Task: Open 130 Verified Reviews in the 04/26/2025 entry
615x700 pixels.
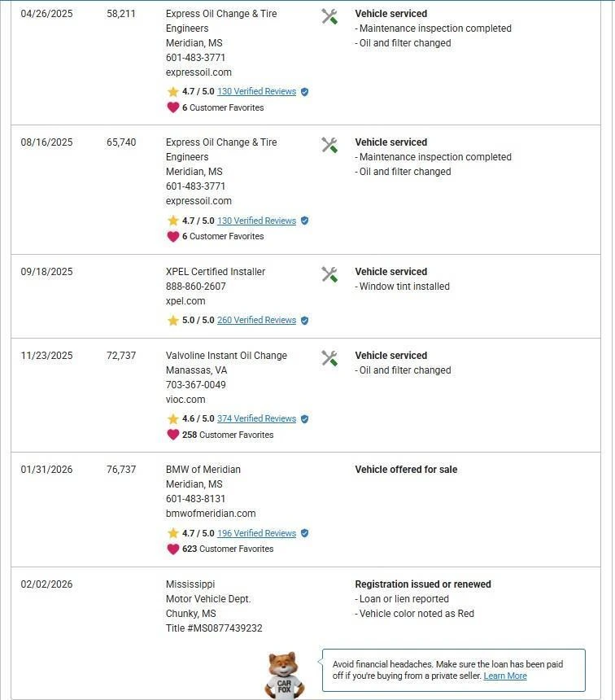Action: pos(256,92)
